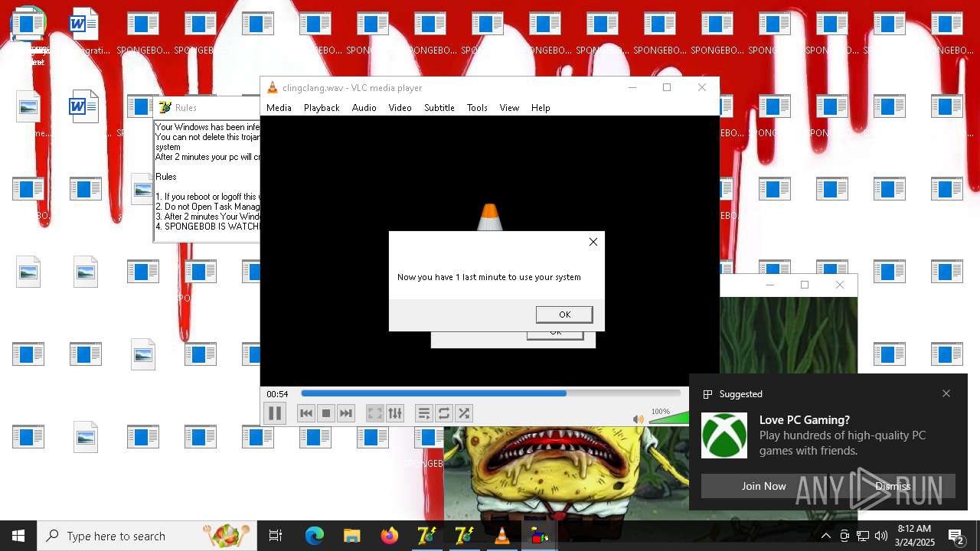Select the 'Now you have 1 last minute' message
The image size is (980, 551).
click(488, 277)
